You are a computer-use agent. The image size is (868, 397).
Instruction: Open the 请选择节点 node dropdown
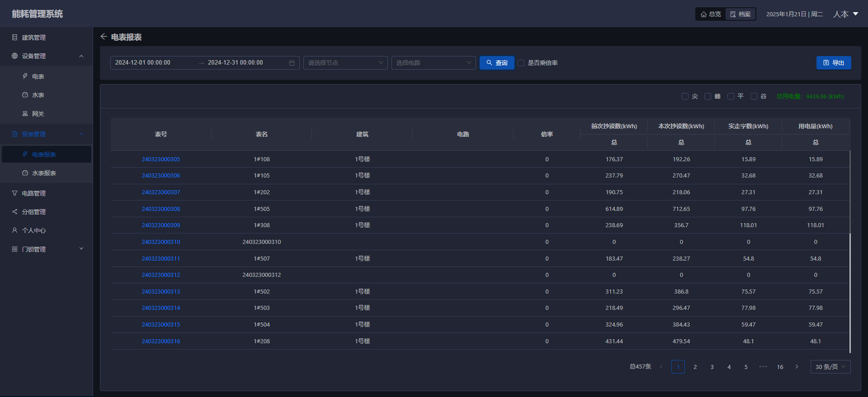[345, 63]
